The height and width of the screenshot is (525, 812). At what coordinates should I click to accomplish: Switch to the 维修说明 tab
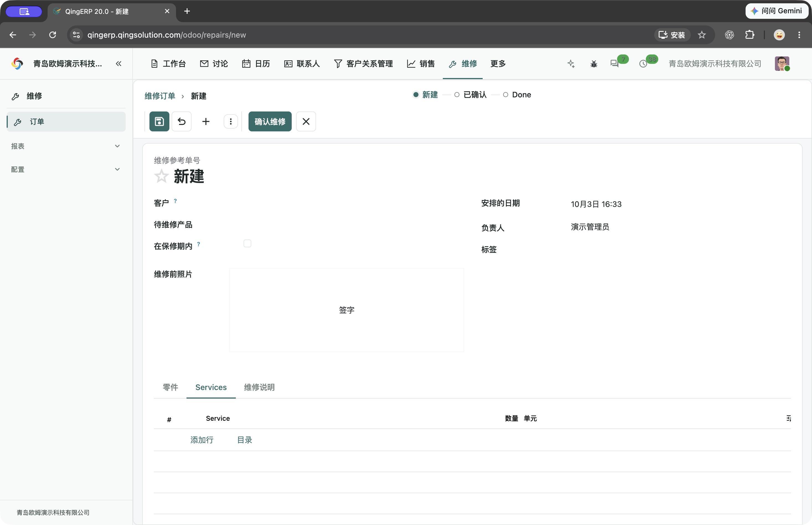click(x=259, y=387)
